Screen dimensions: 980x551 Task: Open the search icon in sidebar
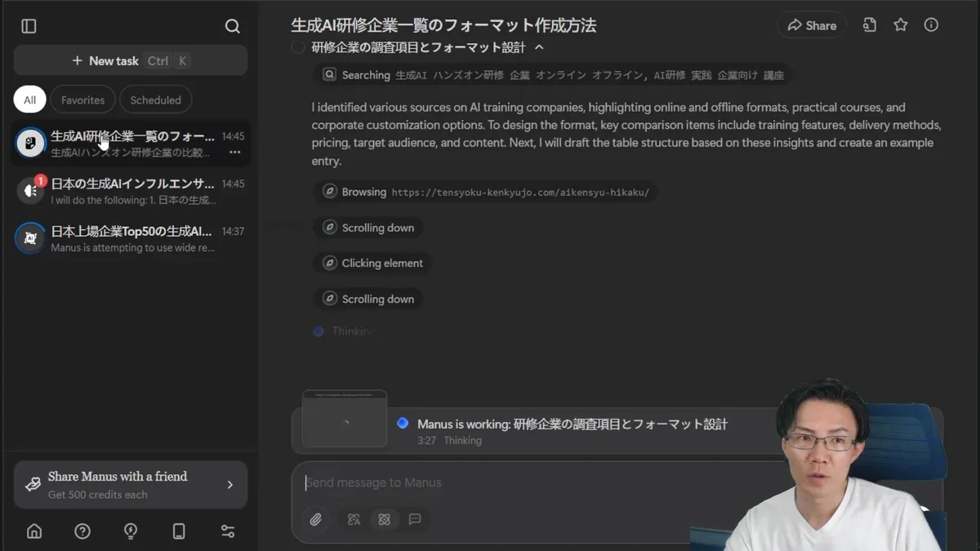point(232,26)
